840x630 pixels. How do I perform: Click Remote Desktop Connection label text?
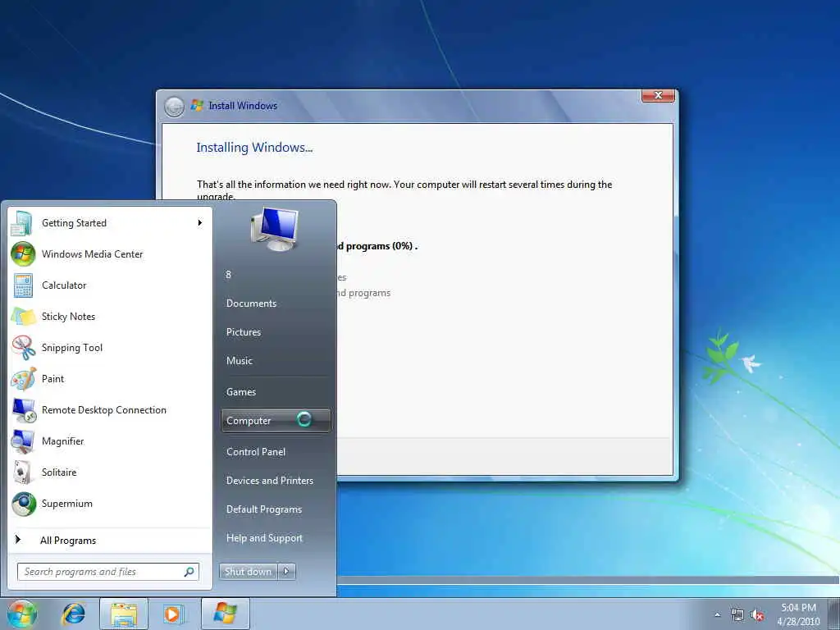click(104, 410)
